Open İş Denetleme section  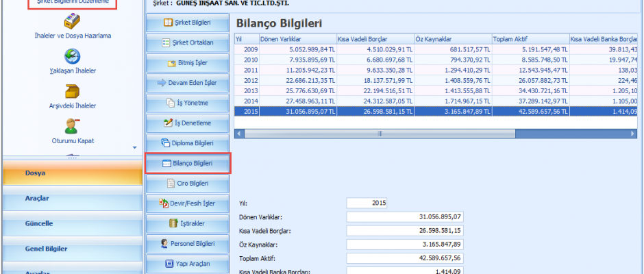(188, 123)
